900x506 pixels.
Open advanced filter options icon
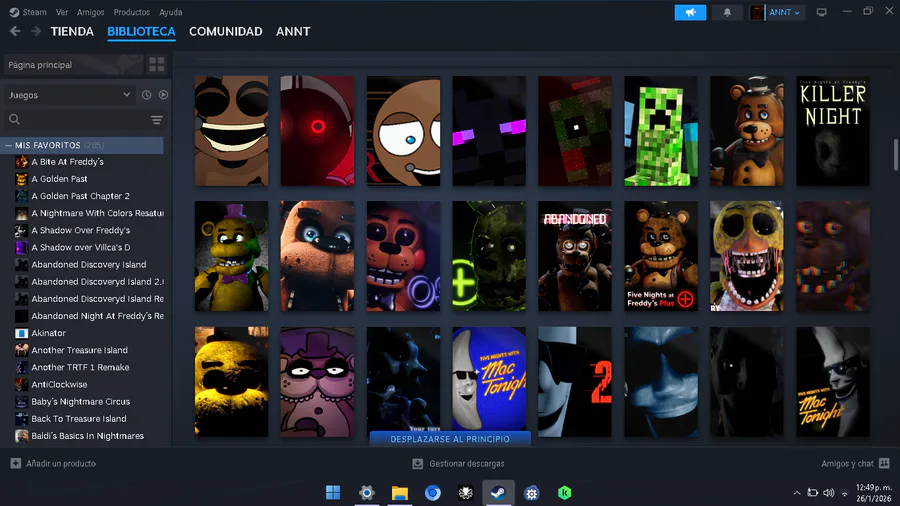pyautogui.click(x=157, y=119)
